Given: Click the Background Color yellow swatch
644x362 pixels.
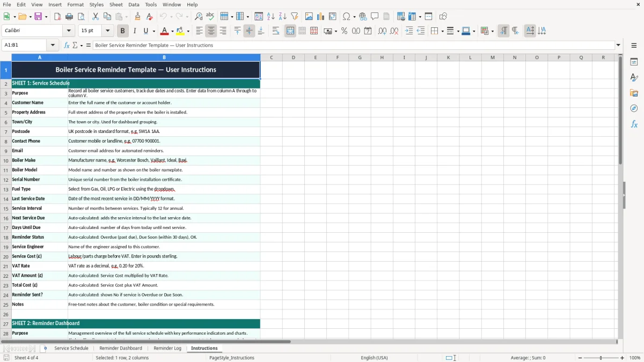Looking at the screenshot, I should click(180, 31).
